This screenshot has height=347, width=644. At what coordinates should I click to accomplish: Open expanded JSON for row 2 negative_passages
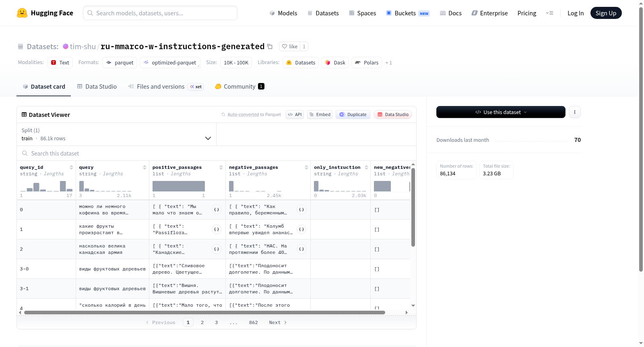pos(301,249)
